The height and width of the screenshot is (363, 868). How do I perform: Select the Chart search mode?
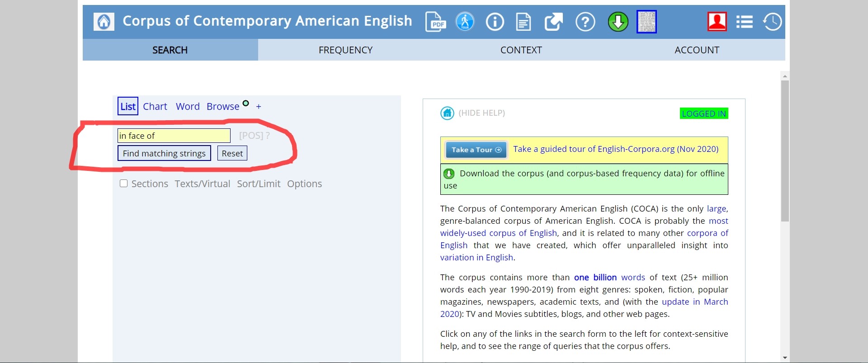[155, 107]
